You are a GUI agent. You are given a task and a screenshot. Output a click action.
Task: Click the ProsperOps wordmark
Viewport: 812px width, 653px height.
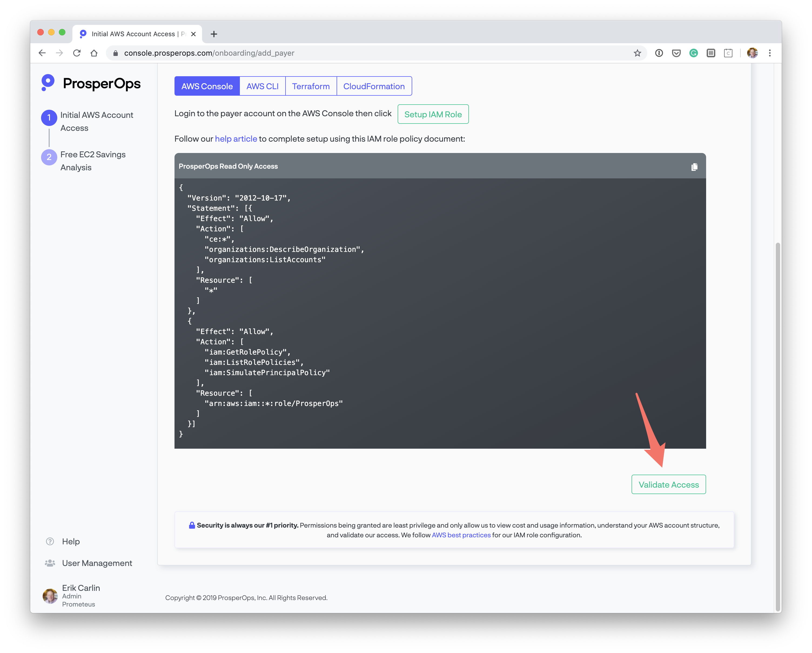[102, 83]
